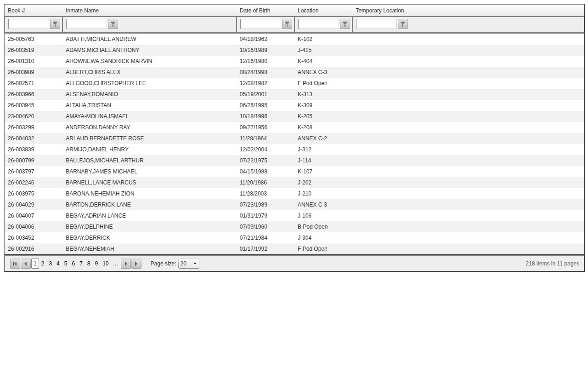Sort by Book # column header
This screenshot has height=368, width=588.
pos(17,11)
